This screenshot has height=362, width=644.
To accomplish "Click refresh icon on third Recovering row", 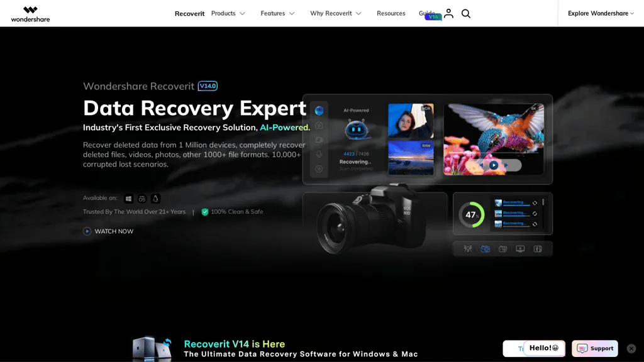I will pyautogui.click(x=535, y=224).
